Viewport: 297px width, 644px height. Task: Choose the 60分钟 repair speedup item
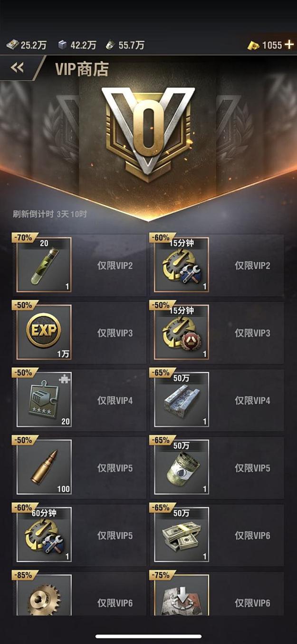44,535
